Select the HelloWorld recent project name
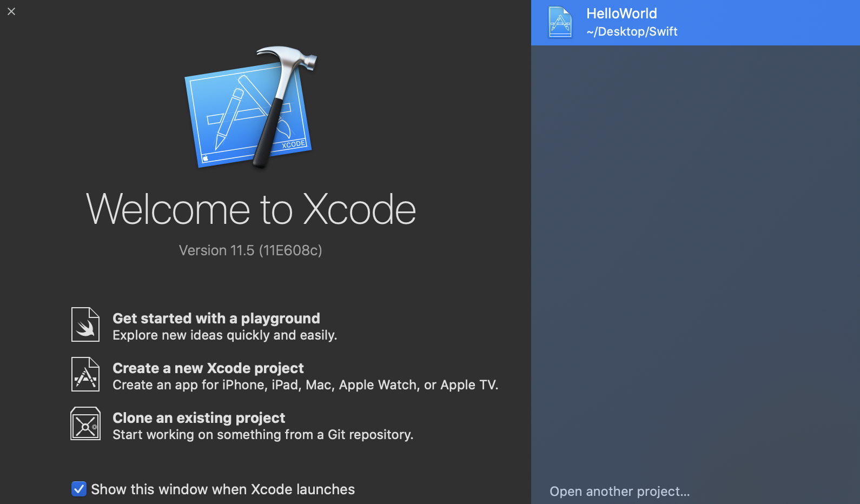860x504 pixels. tap(621, 14)
